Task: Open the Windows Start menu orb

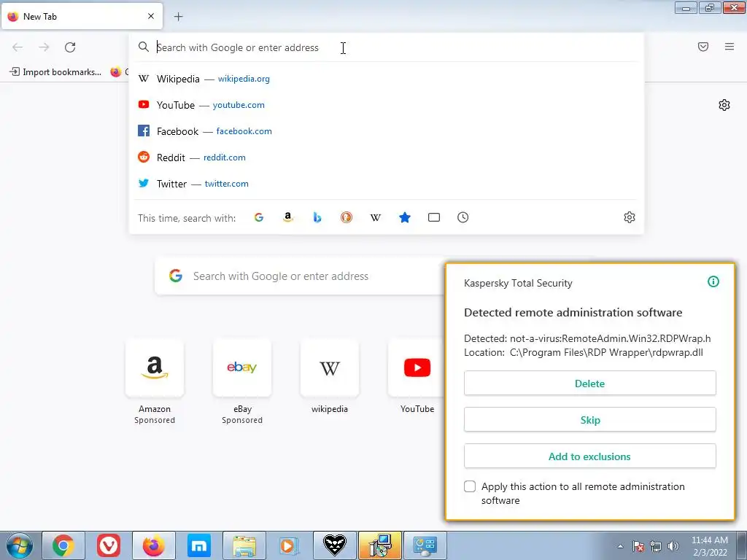Action: point(20,545)
